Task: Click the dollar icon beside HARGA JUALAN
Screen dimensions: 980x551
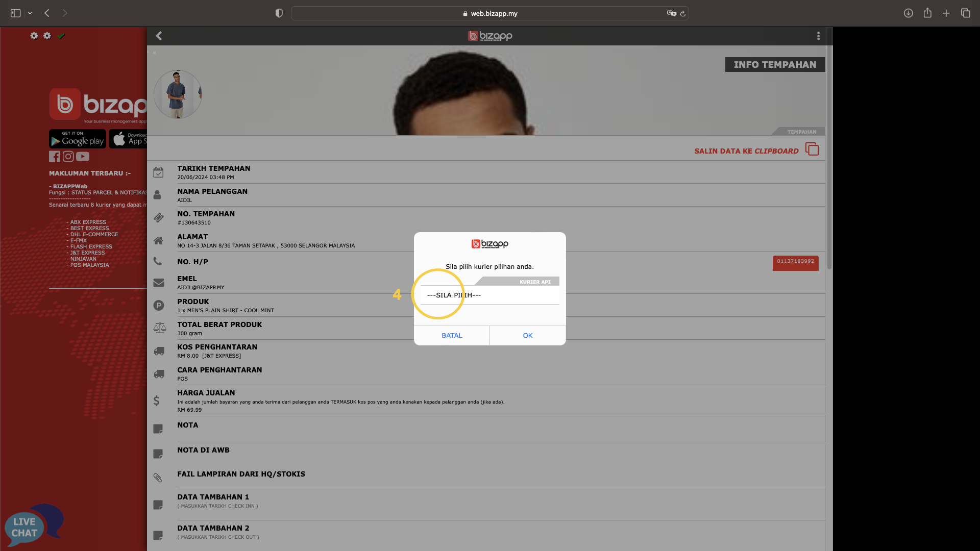Action: click(x=157, y=400)
